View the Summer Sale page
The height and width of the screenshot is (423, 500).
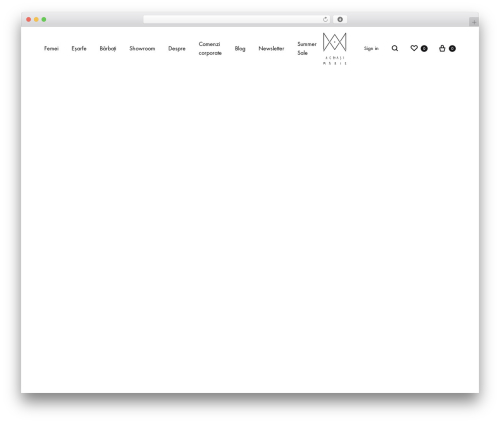tap(307, 48)
